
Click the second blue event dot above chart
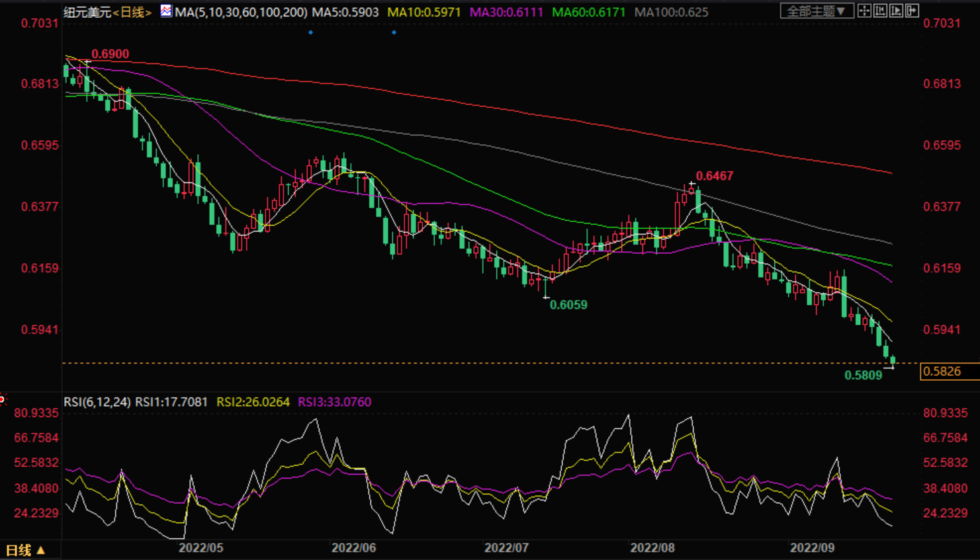[x=394, y=32]
